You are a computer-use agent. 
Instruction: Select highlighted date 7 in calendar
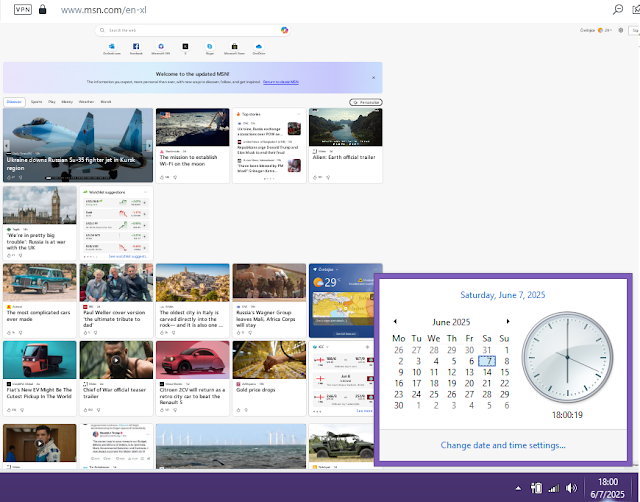tap(487, 361)
